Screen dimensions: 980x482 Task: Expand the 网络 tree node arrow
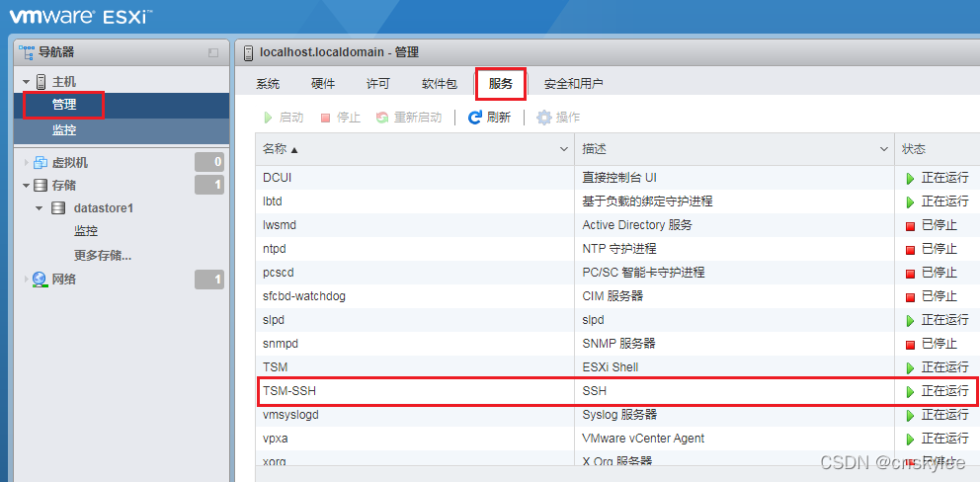point(27,280)
